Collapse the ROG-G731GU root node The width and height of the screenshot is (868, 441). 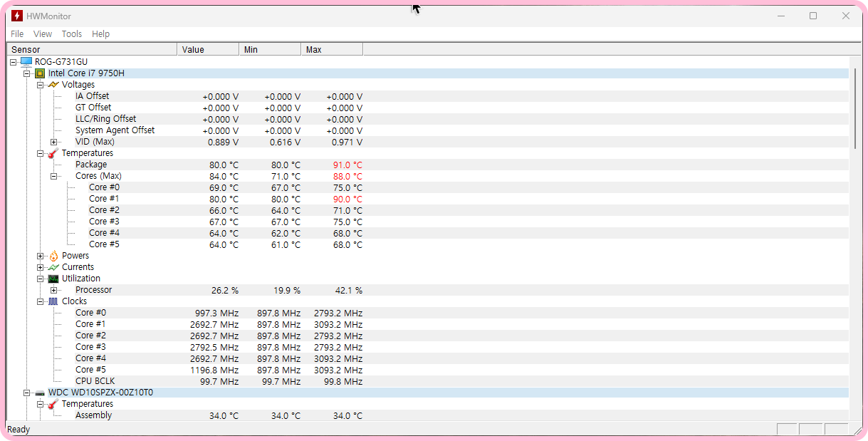click(x=14, y=62)
